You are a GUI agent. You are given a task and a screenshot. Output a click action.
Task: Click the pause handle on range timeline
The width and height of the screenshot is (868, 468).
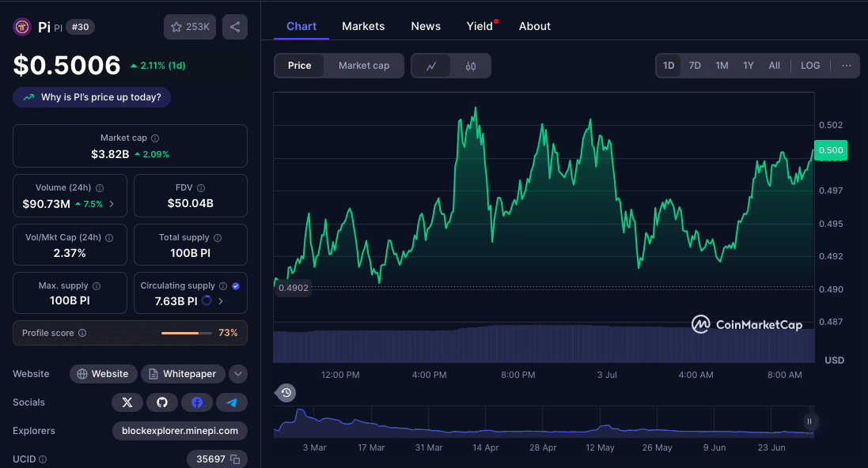(x=809, y=421)
